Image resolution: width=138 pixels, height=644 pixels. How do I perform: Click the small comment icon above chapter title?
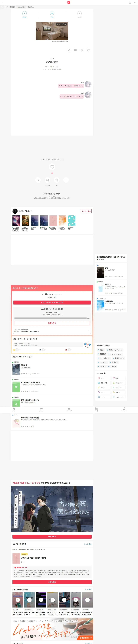pyautogui.click(x=75, y=50)
